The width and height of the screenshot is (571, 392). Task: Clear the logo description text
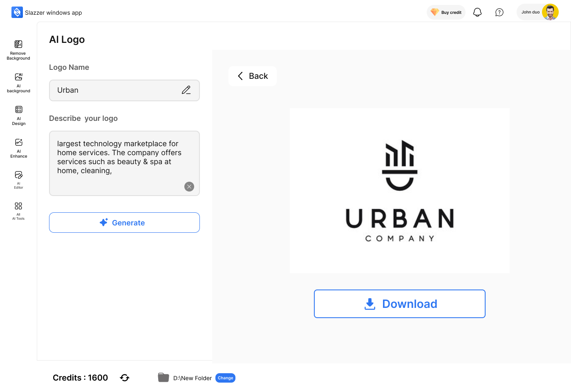tap(189, 187)
